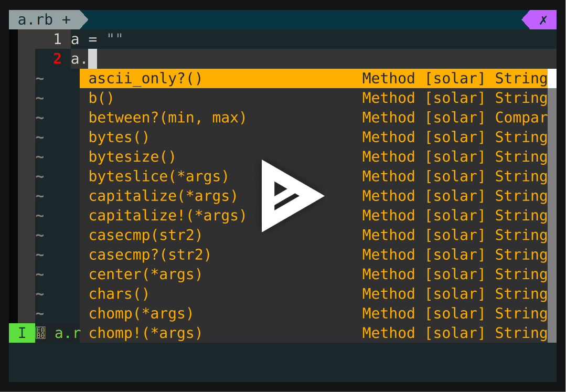Select byteslice(*args) from the popup
Viewport: 566px width, 392px height.
click(157, 176)
